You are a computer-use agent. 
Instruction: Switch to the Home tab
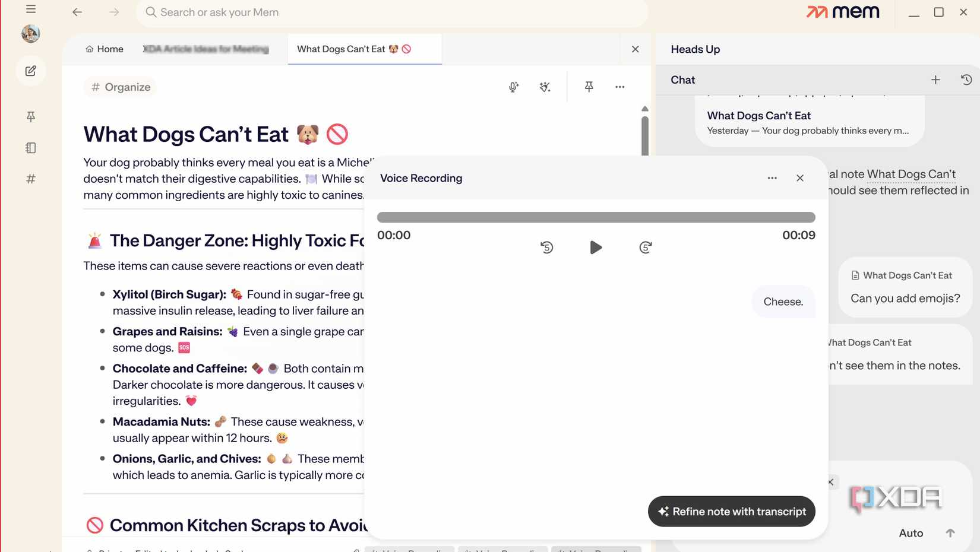[x=105, y=49]
